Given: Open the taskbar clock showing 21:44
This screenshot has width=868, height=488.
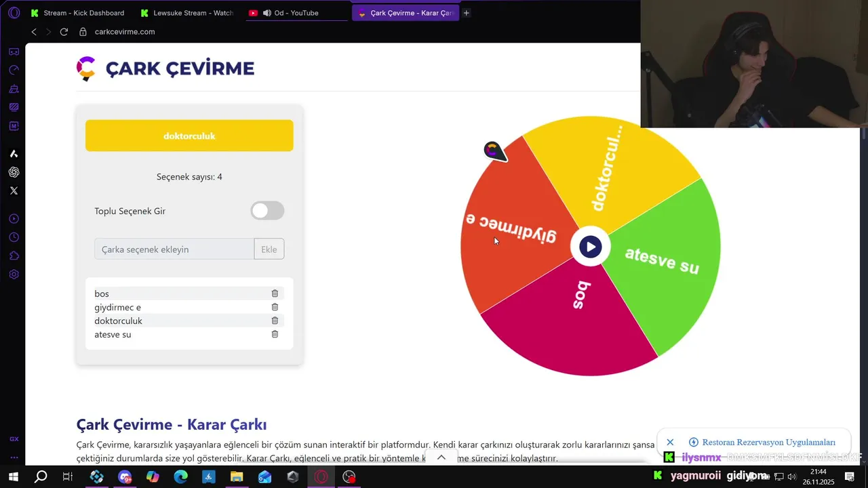Looking at the screenshot, I should coord(818,476).
